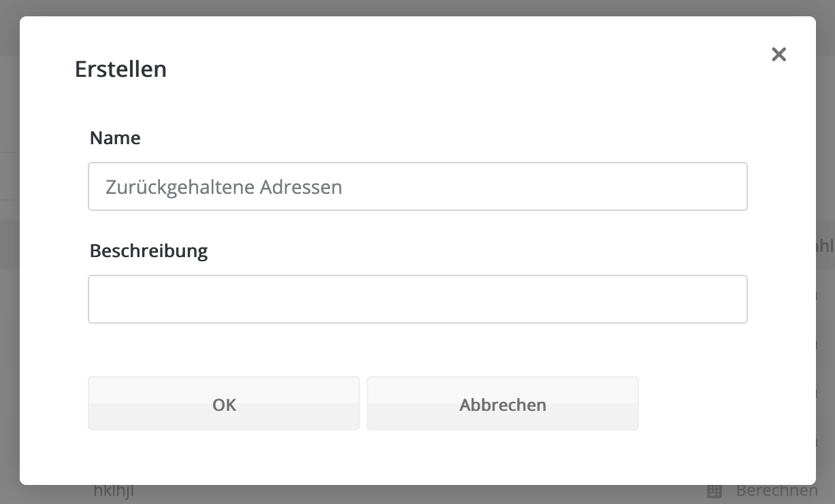Image resolution: width=835 pixels, height=504 pixels.
Task: Click the Name field label
Action: pos(115,138)
